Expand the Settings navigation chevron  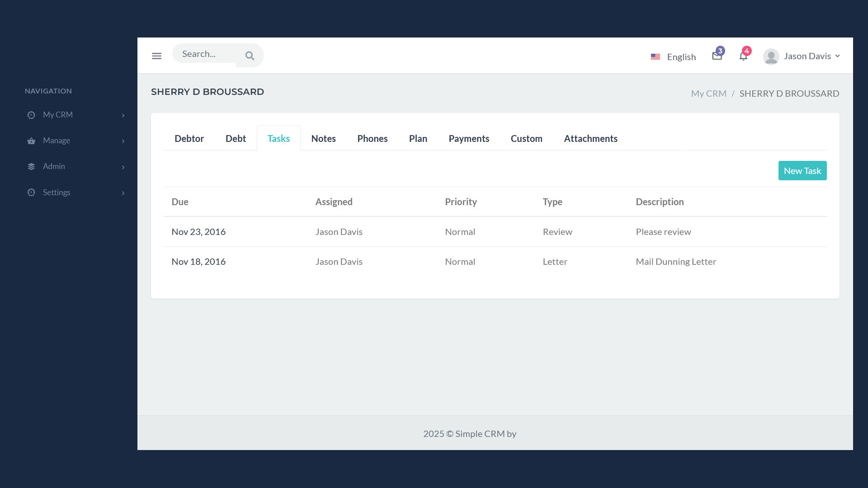123,193
